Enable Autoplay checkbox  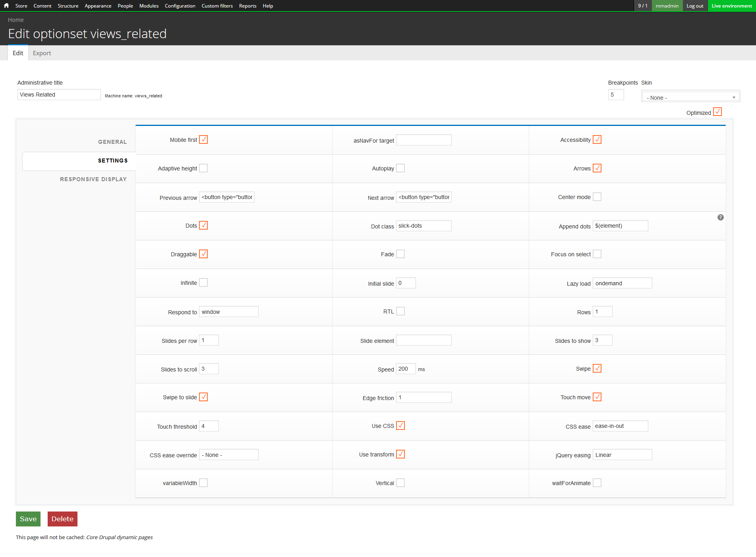(400, 168)
